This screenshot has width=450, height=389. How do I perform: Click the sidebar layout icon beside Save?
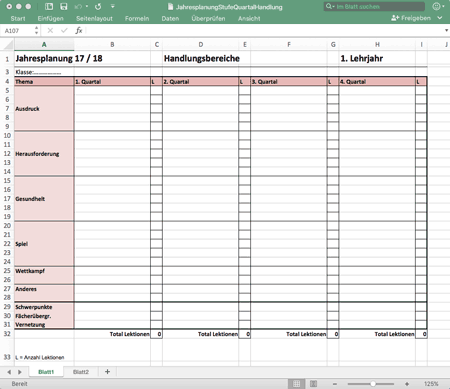click(x=49, y=7)
